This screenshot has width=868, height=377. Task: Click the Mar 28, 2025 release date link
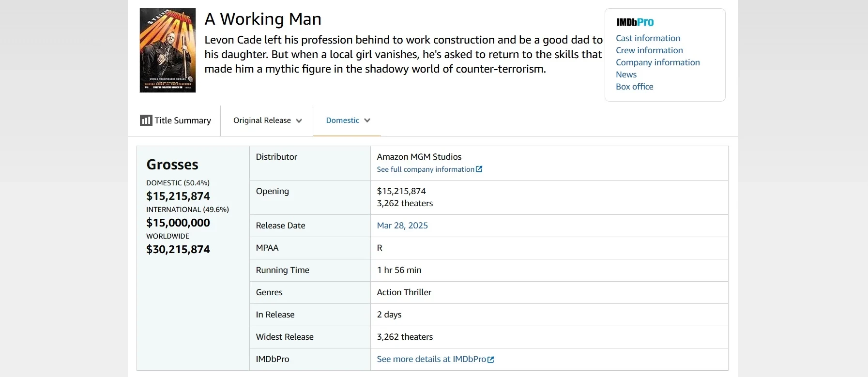(402, 226)
